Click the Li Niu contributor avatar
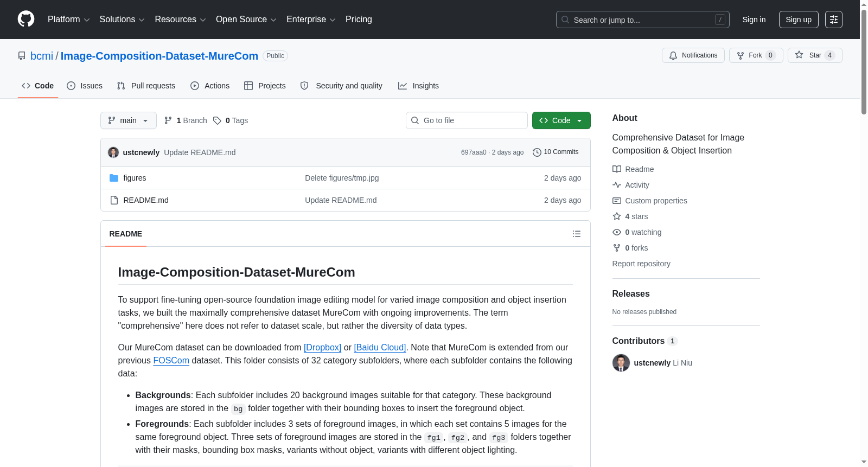 pyautogui.click(x=621, y=363)
